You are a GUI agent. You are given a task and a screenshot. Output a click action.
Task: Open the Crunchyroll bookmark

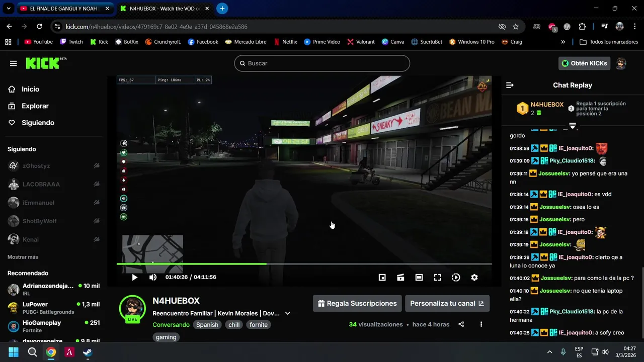[x=163, y=42]
